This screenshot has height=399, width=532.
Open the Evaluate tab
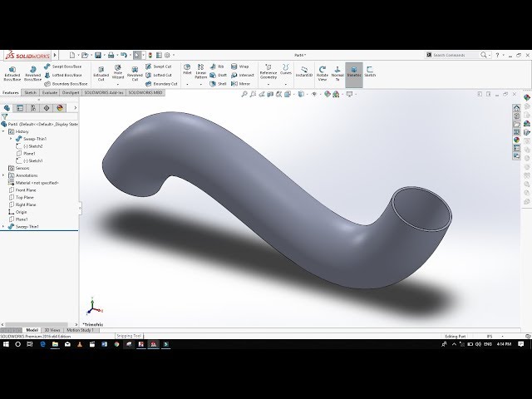pos(50,92)
